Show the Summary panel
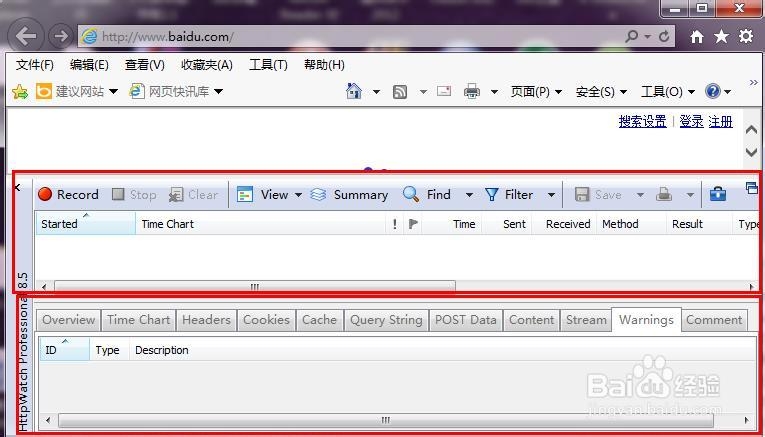The image size is (765, 437). coord(349,195)
